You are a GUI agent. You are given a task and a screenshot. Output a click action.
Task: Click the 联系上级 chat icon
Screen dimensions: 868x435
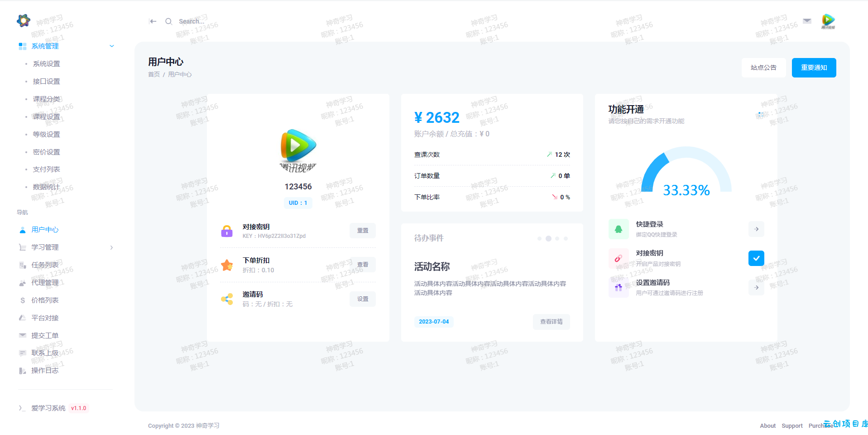tap(23, 353)
